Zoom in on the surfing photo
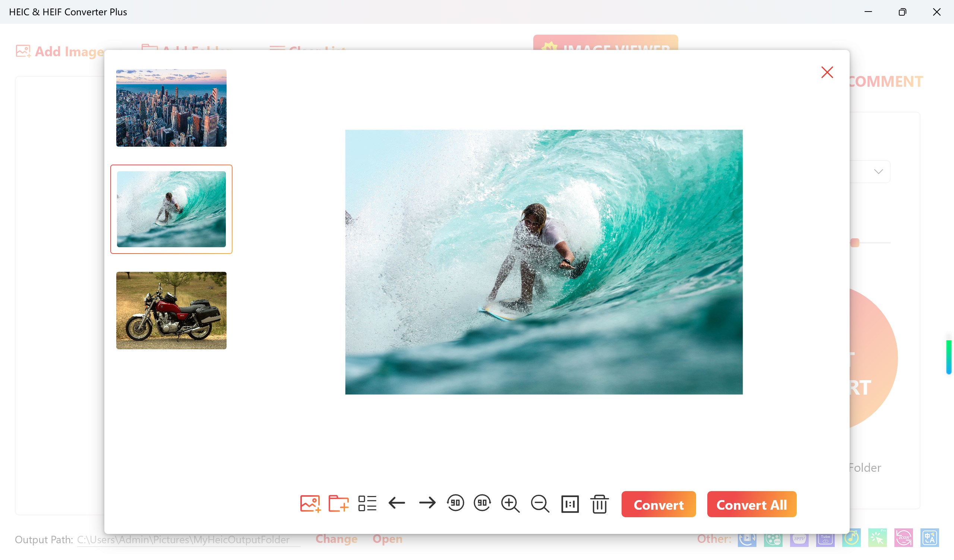Image resolution: width=954 pixels, height=560 pixels. tap(510, 504)
